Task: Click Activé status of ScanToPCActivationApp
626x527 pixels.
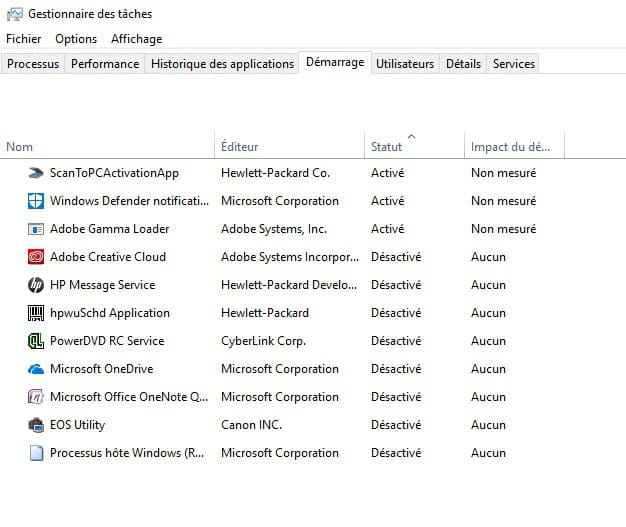Action: (388, 173)
